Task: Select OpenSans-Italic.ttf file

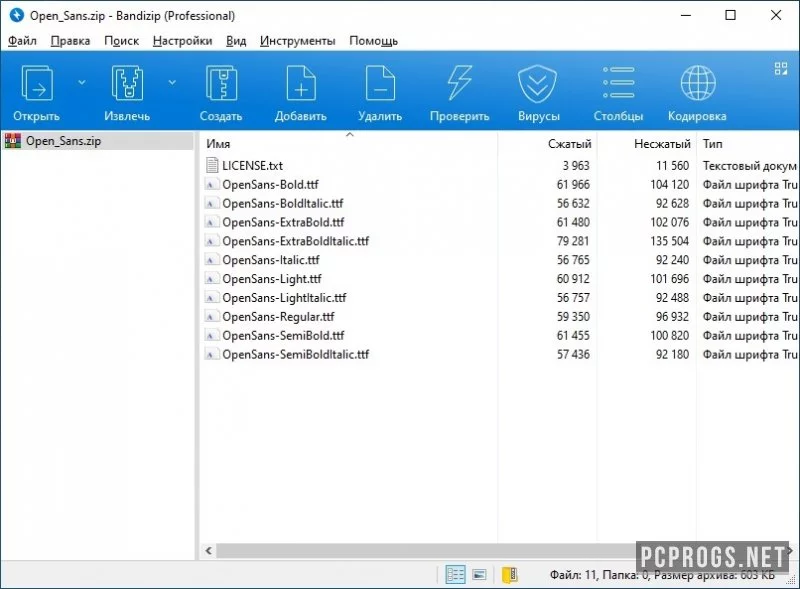Action: 271,260
